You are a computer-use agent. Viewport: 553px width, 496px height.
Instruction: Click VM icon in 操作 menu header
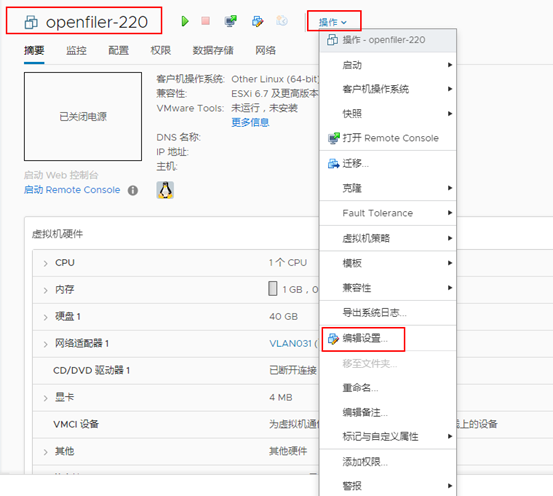point(332,40)
